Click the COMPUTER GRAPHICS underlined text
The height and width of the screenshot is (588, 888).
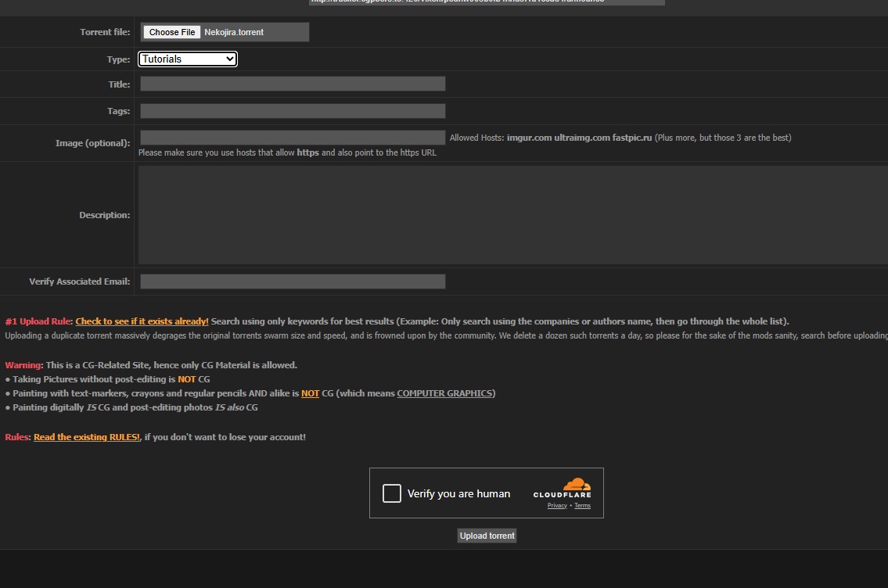(444, 393)
